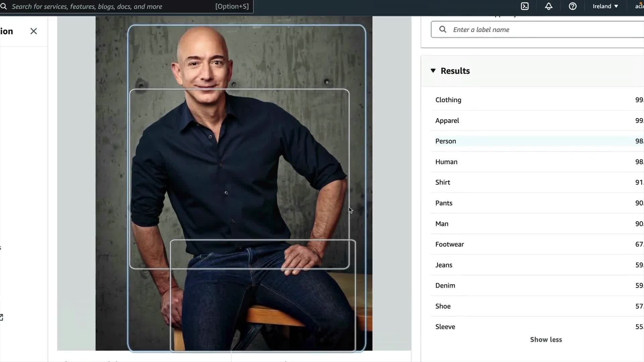Screen dimensions: 644x362
Task: Select the Shirt label result
Action: tap(442, 182)
